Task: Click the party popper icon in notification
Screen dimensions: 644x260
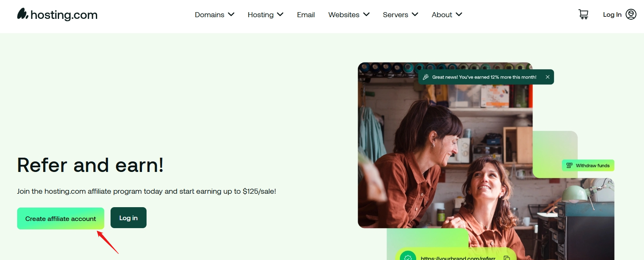Action: click(426, 77)
